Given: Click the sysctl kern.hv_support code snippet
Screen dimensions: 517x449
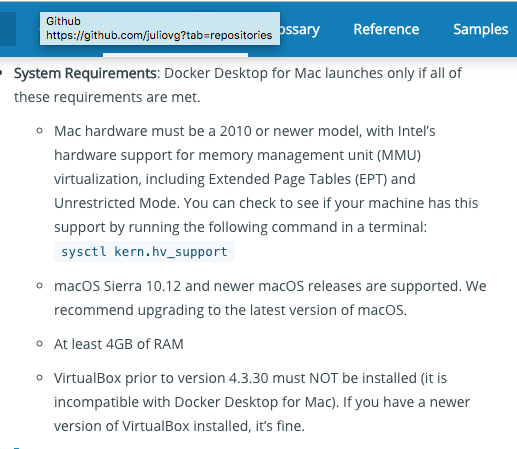Looking at the screenshot, I should 144,252.
